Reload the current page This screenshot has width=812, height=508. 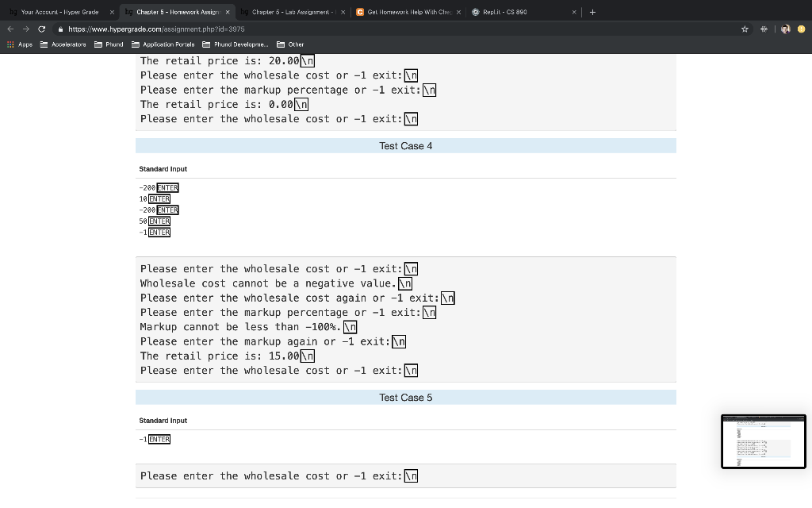point(41,28)
